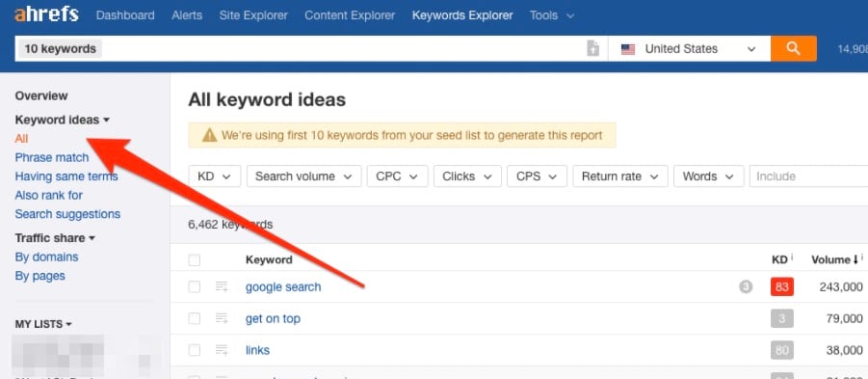
Task: Open the Also rank for report
Action: click(49, 195)
